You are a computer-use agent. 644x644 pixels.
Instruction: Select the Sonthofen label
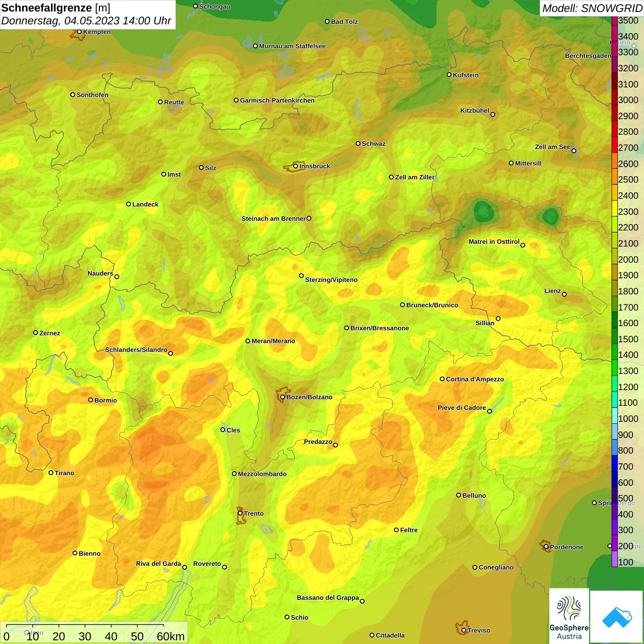click(92, 95)
